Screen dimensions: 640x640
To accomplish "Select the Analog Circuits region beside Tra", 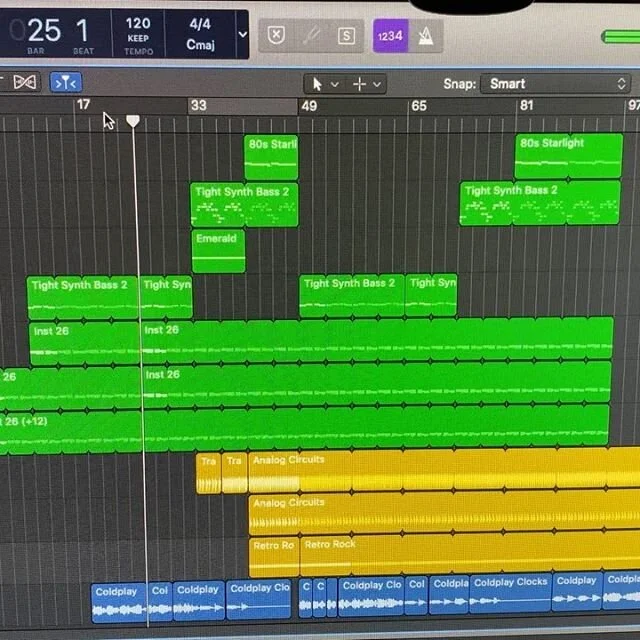I will 444,470.
